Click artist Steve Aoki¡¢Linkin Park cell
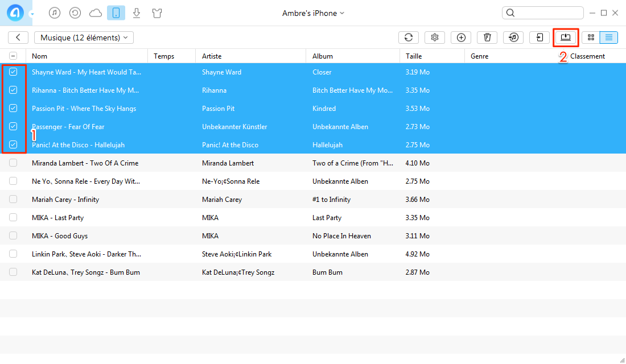Viewport: 626px width, 364px height. 237,254
